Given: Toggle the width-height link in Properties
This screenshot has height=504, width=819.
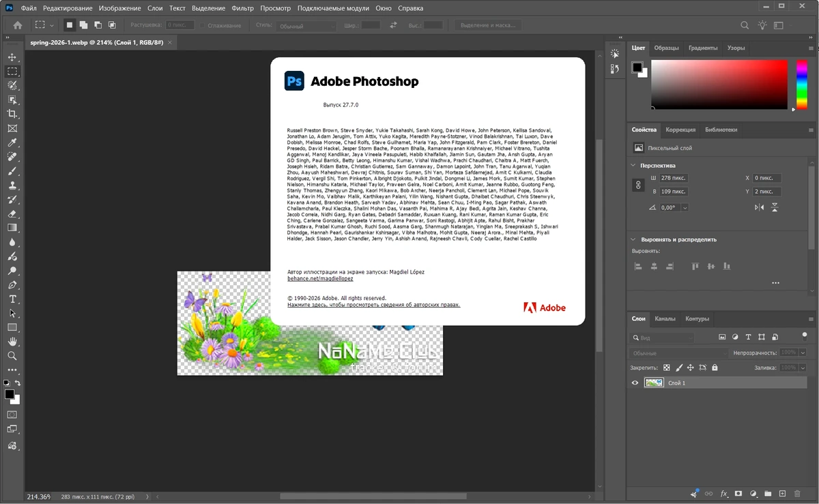Looking at the screenshot, I should (x=639, y=185).
